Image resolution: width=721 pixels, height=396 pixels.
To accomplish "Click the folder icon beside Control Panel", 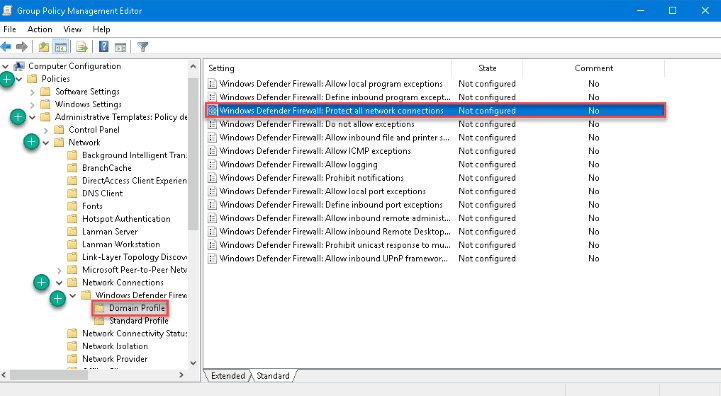I will (58, 130).
